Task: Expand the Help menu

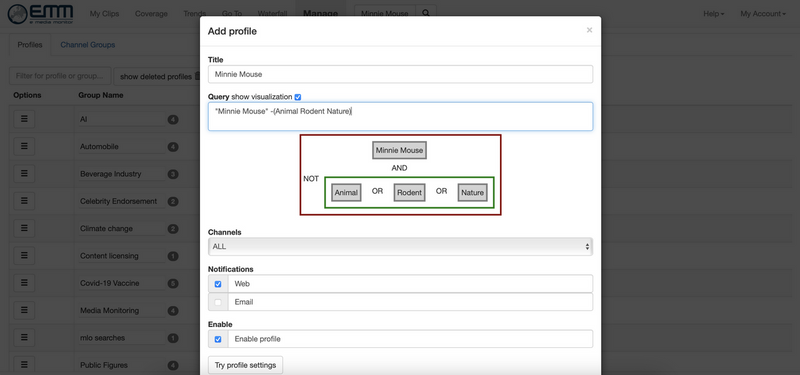Action: pos(713,14)
